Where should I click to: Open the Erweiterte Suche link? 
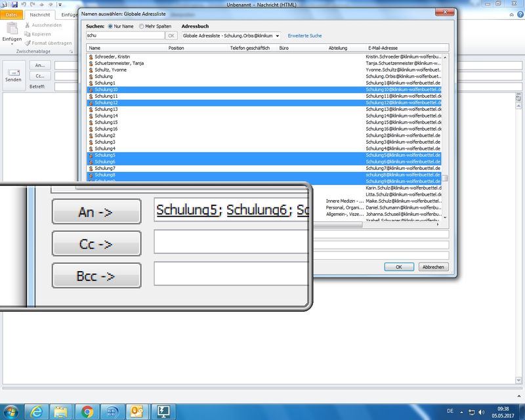(304, 36)
